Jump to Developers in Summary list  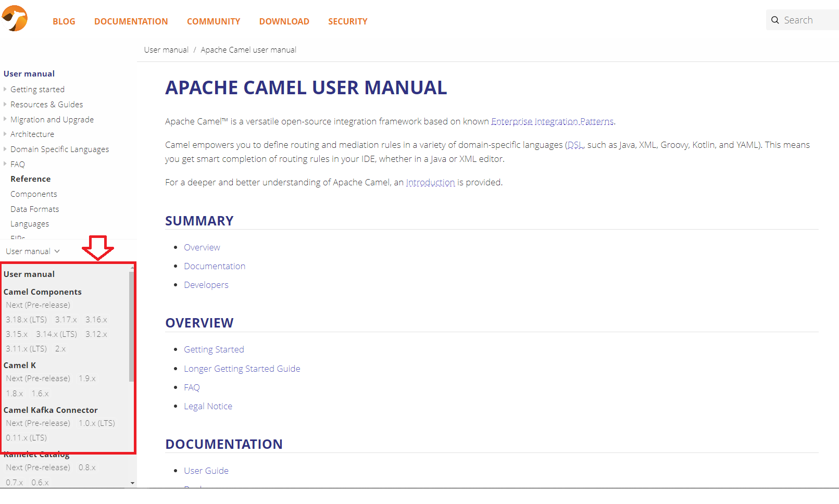pos(206,285)
